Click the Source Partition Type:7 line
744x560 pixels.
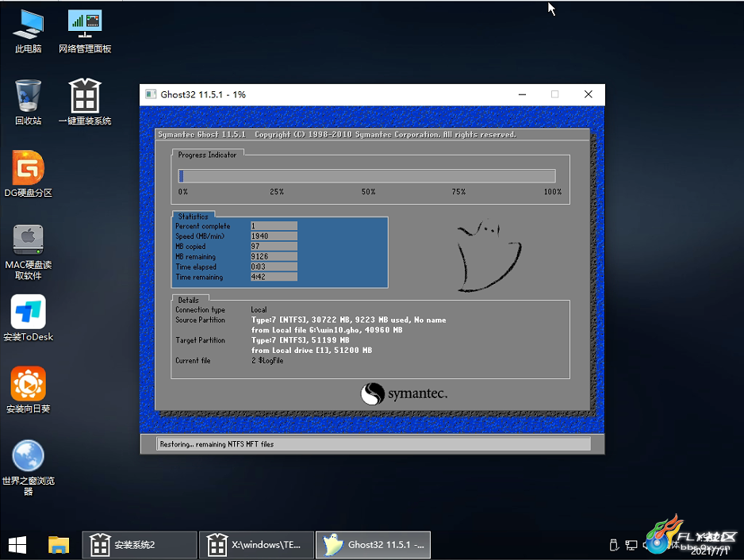[349, 320]
